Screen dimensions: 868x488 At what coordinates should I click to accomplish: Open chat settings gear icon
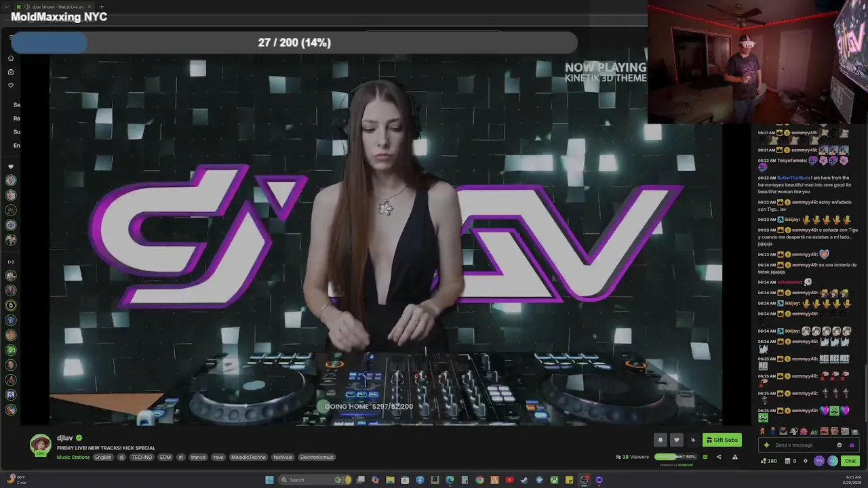tap(806, 461)
